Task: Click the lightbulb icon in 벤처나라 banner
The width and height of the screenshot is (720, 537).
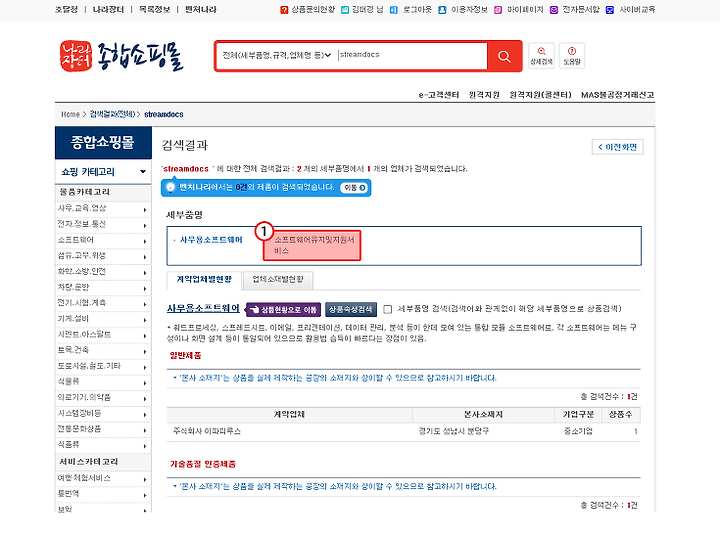Action: point(170,187)
